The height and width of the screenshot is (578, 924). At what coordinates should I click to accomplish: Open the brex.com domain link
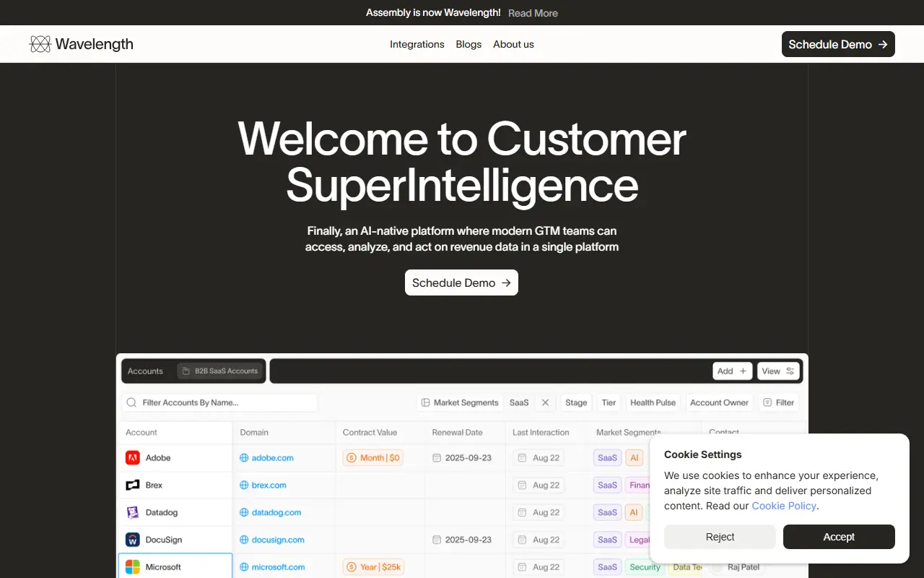click(x=269, y=485)
